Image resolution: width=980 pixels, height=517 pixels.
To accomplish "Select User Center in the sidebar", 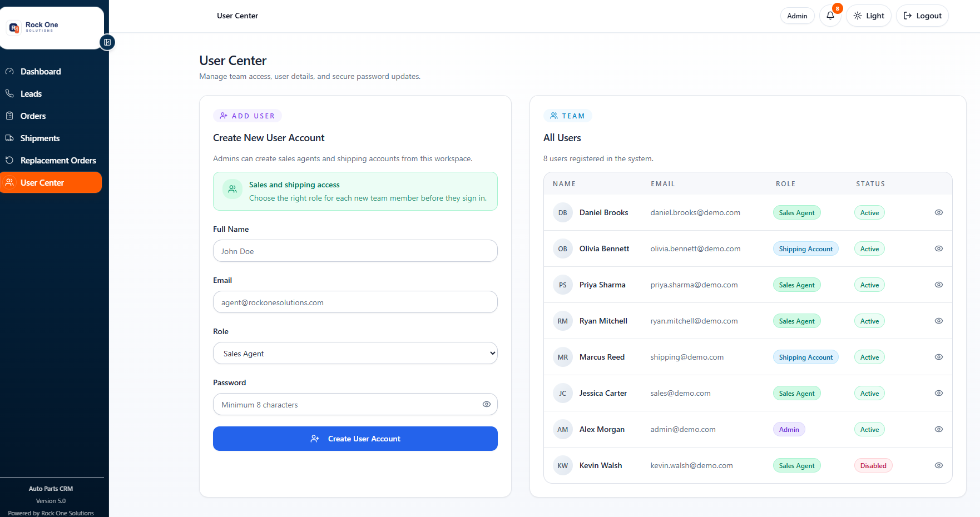I will click(x=51, y=182).
